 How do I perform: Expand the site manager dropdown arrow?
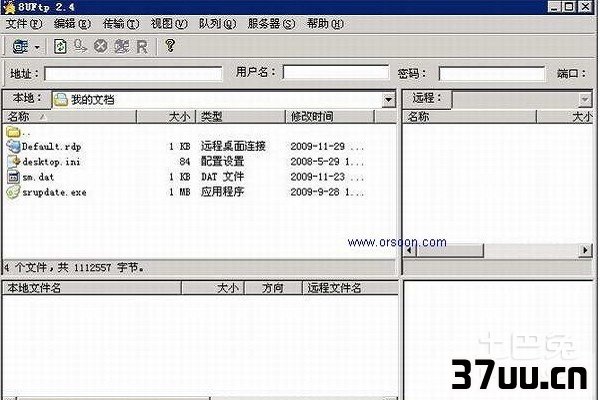coord(37,47)
